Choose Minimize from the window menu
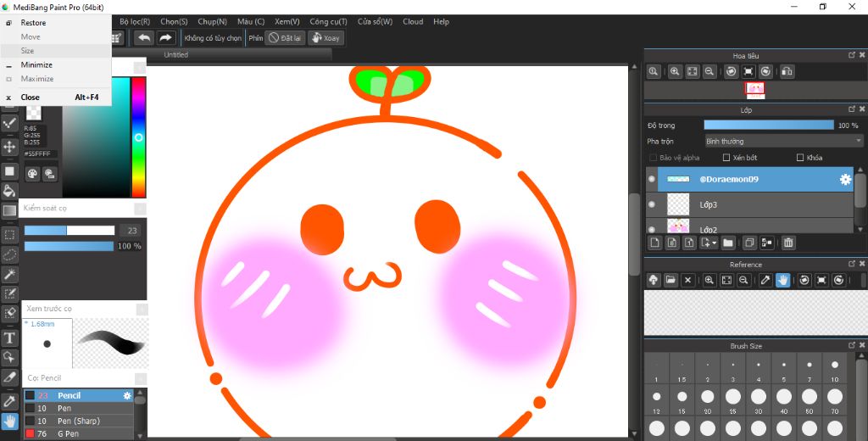 tap(36, 65)
